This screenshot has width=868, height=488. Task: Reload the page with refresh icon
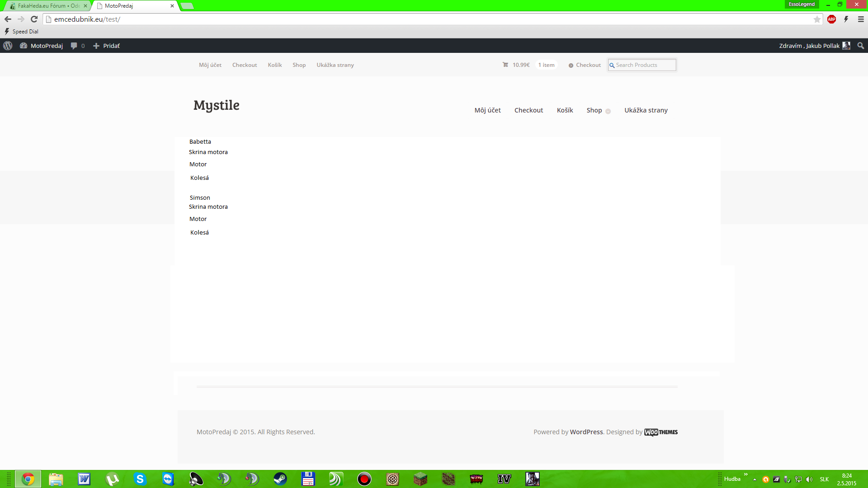[x=34, y=19]
